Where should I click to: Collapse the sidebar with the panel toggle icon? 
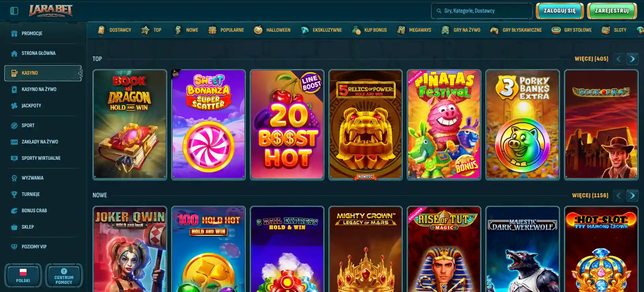[x=14, y=11]
